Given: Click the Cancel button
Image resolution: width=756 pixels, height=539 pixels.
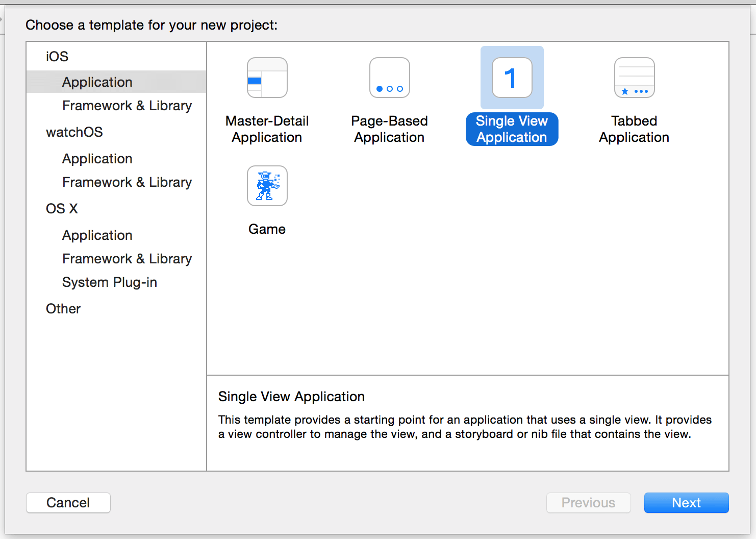Looking at the screenshot, I should [x=68, y=503].
